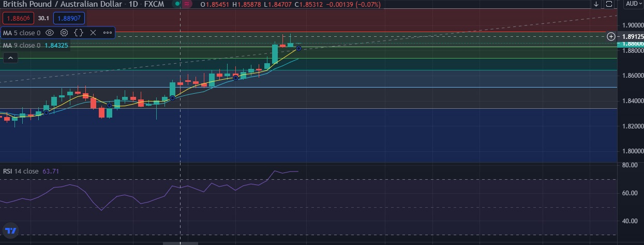Click the 1.89125 crosshair price label

[630, 37]
